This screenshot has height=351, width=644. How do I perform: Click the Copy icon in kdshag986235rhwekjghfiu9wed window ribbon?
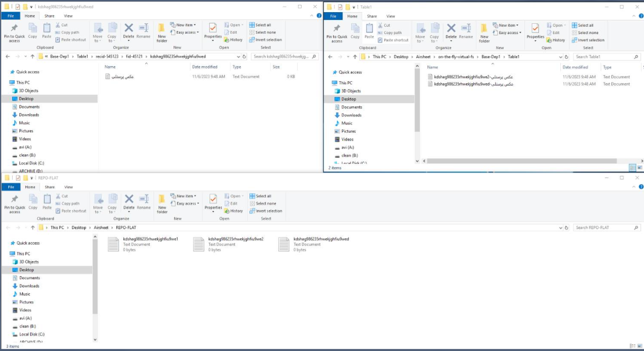click(33, 30)
